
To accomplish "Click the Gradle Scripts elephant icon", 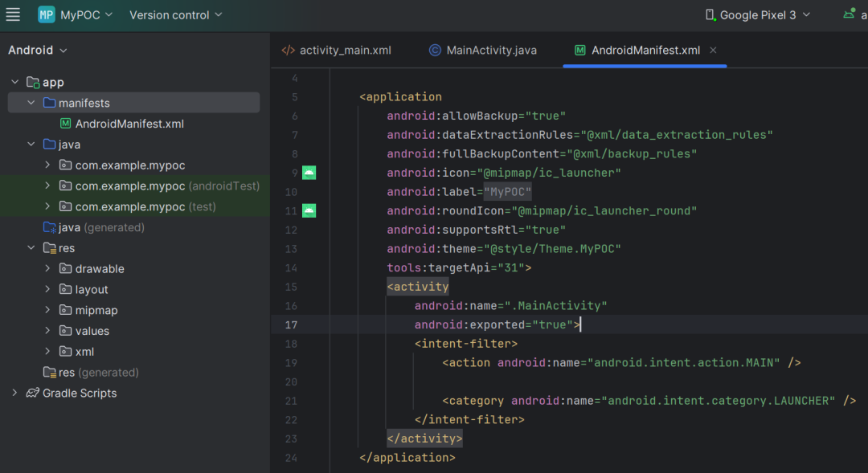I will 33,393.
